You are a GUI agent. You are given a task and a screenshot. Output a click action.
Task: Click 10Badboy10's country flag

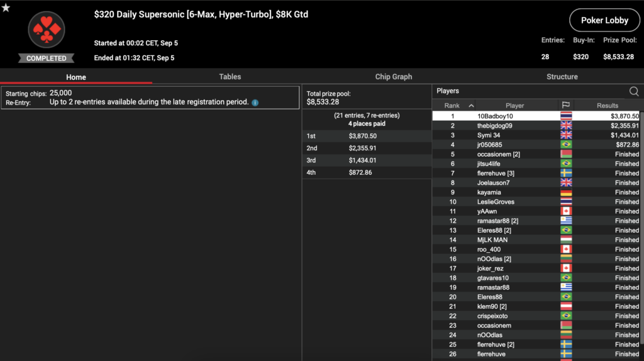click(566, 116)
